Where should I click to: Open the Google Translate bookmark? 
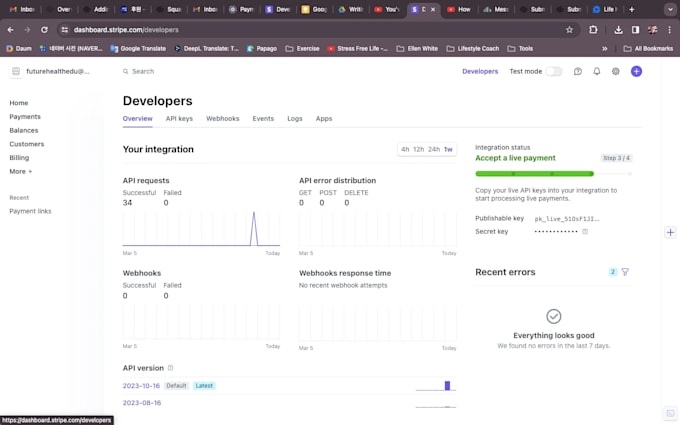[138, 49]
